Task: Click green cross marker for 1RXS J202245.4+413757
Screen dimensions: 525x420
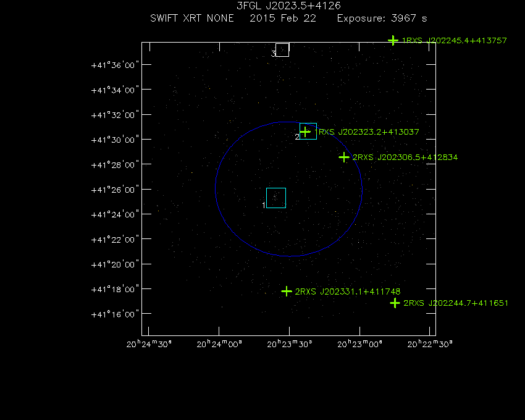Action: point(393,41)
